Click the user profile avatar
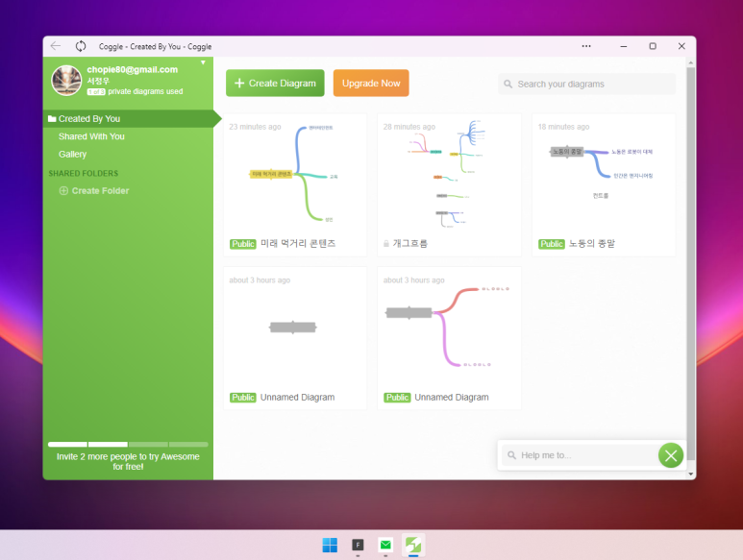The image size is (743, 560). tap(66, 80)
